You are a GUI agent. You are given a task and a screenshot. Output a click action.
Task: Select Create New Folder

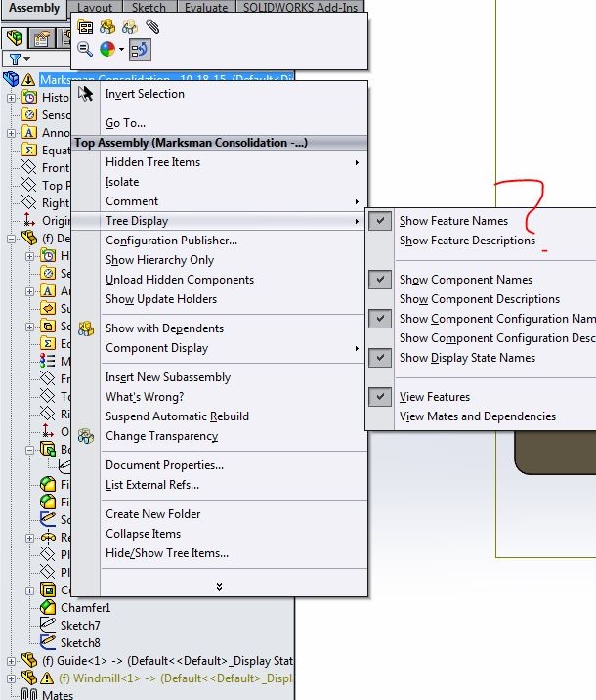[153, 514]
